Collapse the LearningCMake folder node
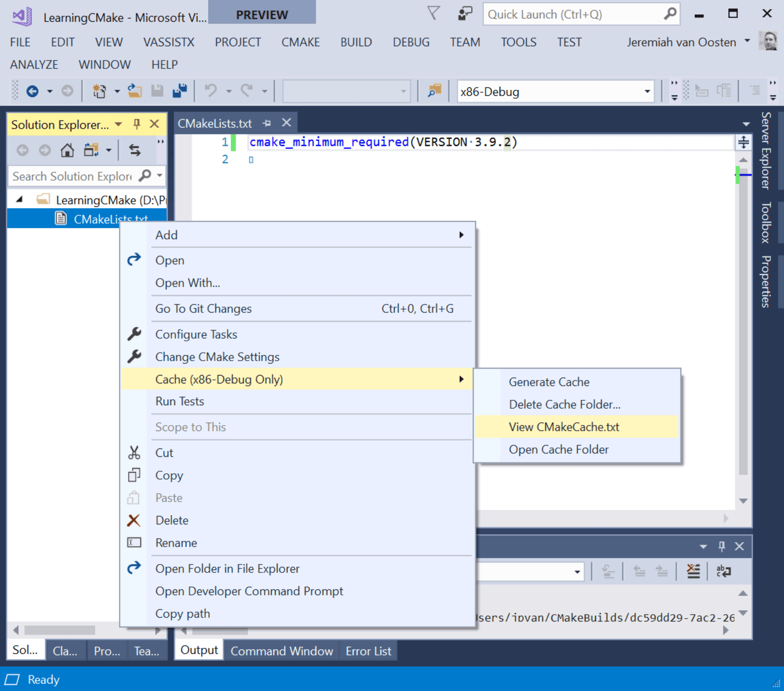Screen dimensions: 784x691 click(x=19, y=199)
